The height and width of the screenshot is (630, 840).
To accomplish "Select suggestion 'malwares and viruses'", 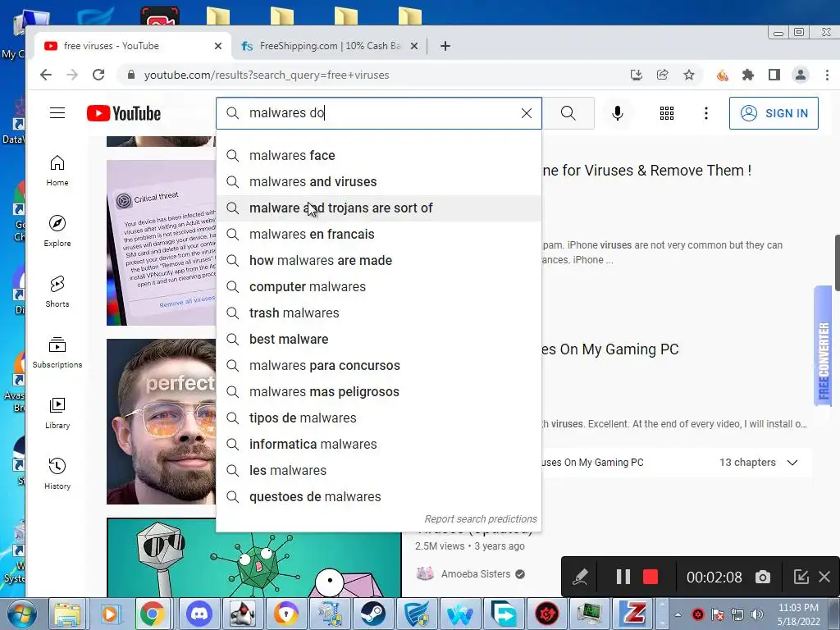I will click(379, 181).
